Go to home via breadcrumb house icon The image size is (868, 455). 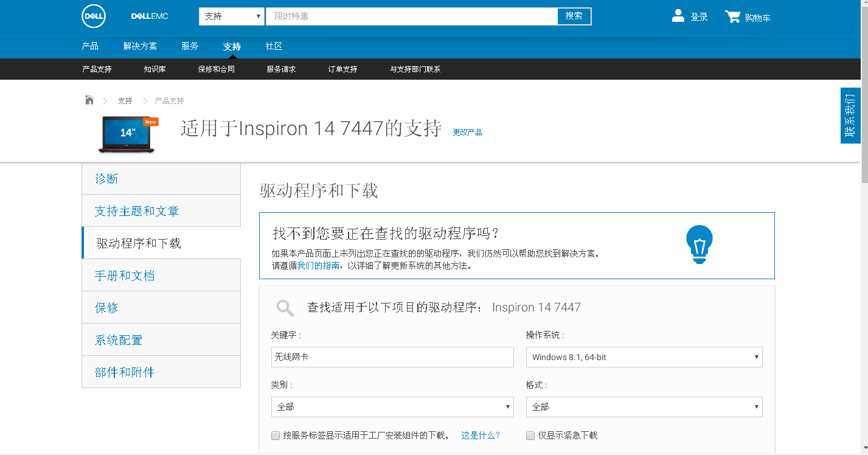point(89,100)
